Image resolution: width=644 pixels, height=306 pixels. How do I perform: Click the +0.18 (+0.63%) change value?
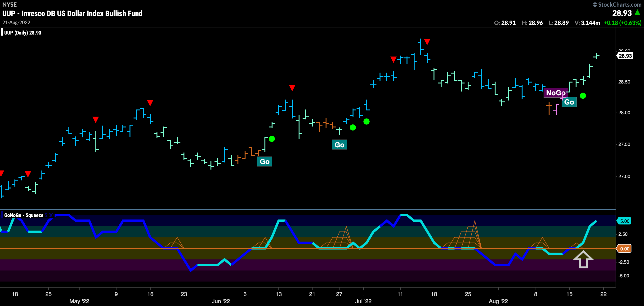(622, 23)
